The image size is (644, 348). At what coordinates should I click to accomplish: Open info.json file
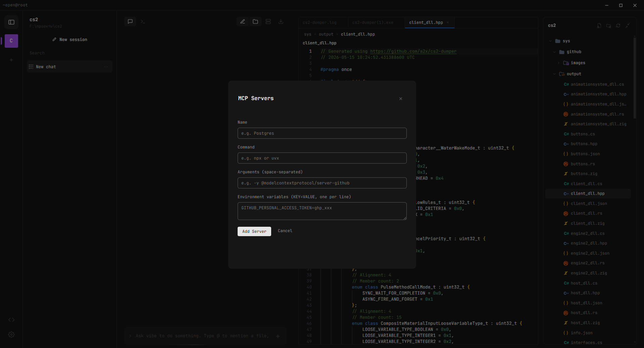point(582,333)
